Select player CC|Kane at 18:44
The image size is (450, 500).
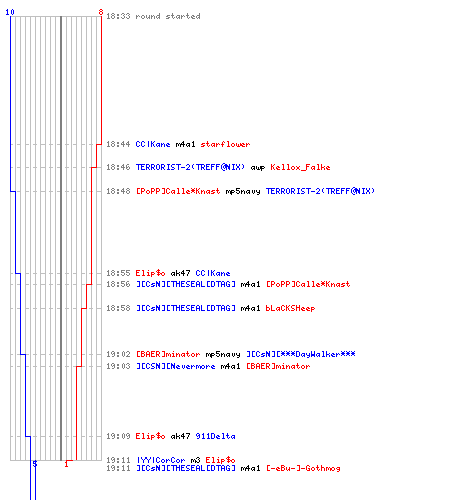153,144
